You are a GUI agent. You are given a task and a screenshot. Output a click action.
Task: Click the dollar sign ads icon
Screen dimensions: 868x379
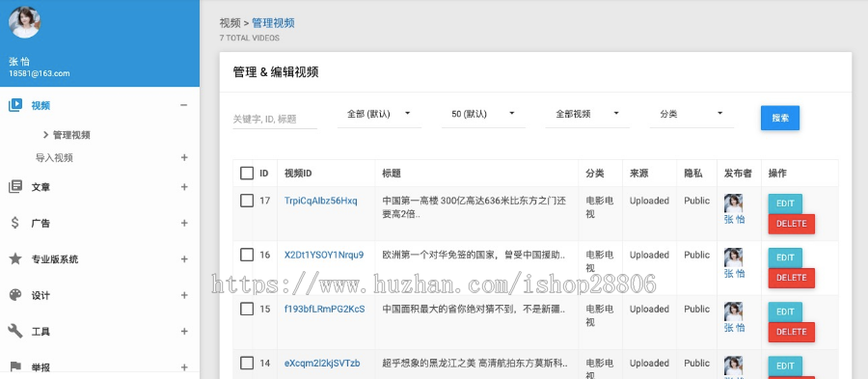pos(15,223)
